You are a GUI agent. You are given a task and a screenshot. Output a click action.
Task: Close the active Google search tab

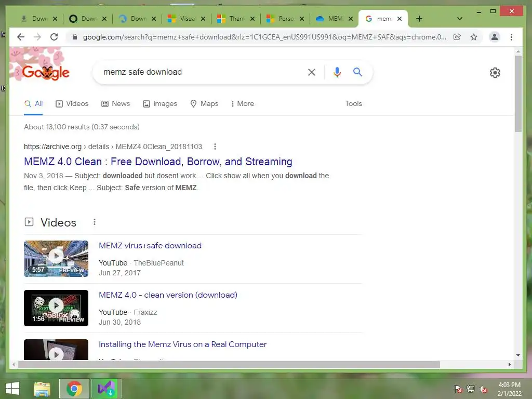(x=400, y=19)
